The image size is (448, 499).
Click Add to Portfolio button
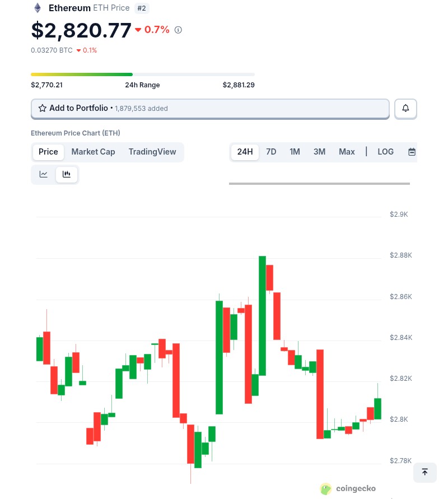click(x=209, y=108)
